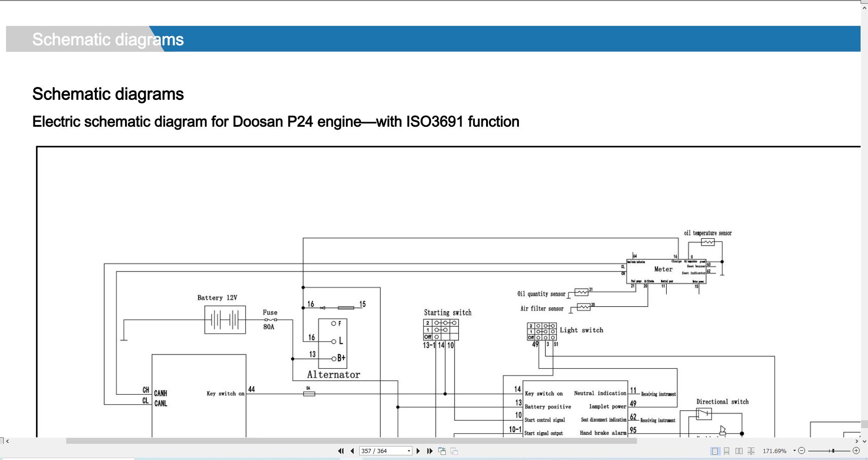The image size is (868, 460).
Task: Click the zoom in plus button
Action: [856, 451]
